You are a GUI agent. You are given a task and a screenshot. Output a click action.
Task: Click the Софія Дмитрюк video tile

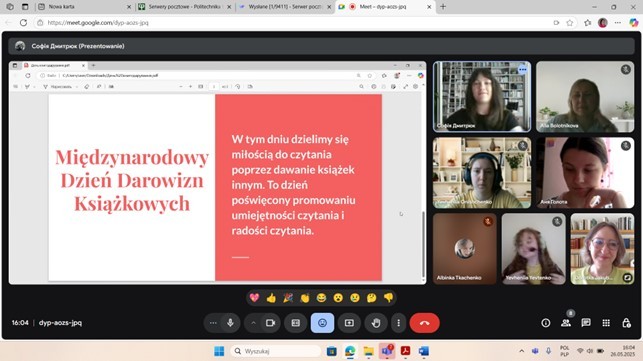(x=482, y=97)
